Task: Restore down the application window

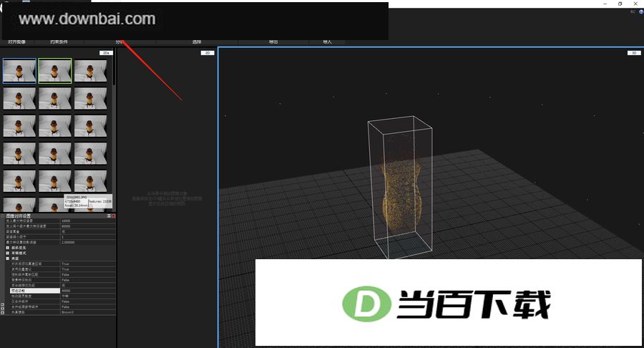Action: click(x=620, y=4)
